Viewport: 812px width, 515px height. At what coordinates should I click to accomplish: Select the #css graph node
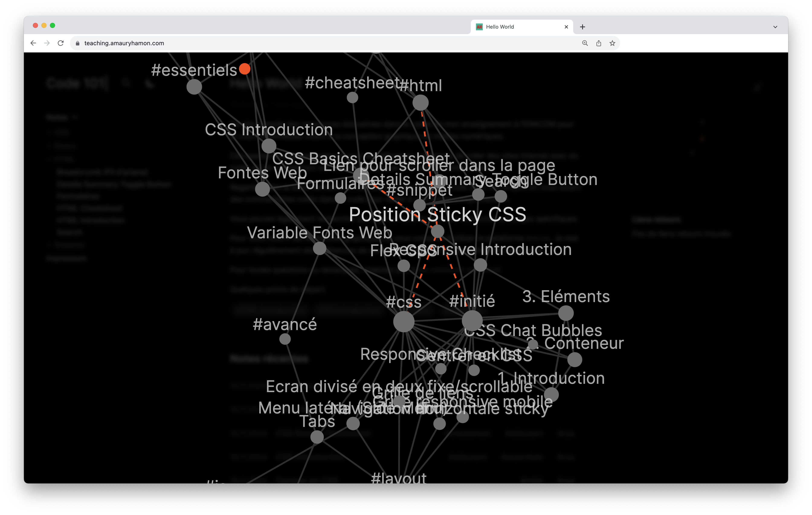click(404, 321)
